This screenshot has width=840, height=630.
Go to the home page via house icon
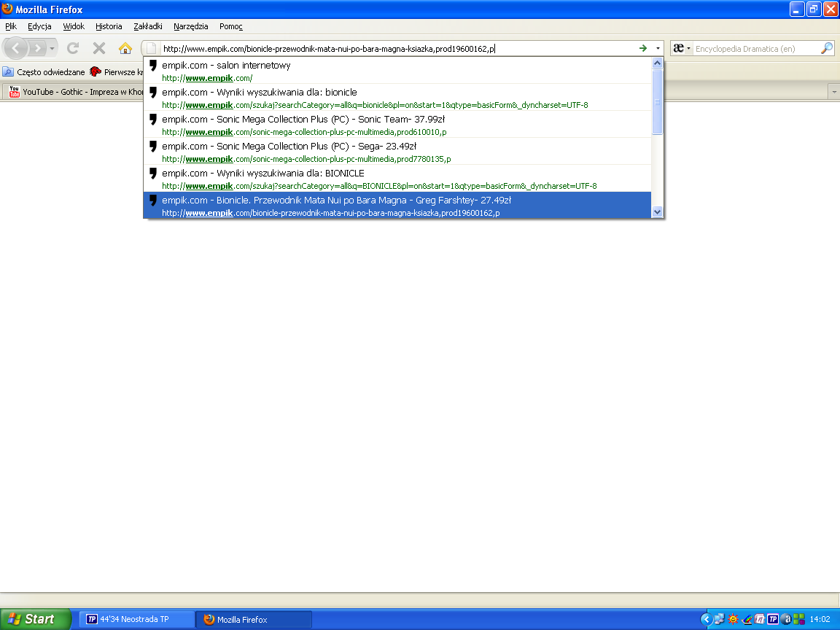125,48
